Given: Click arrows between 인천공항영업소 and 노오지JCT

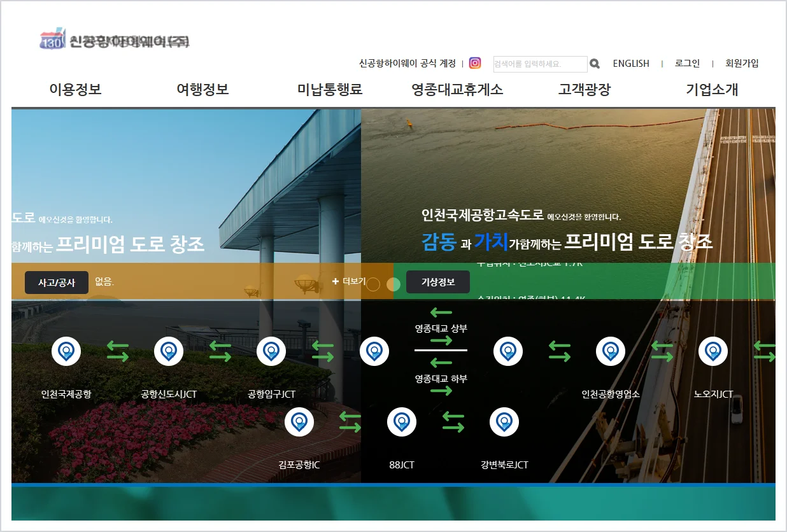Looking at the screenshot, I should (x=662, y=352).
